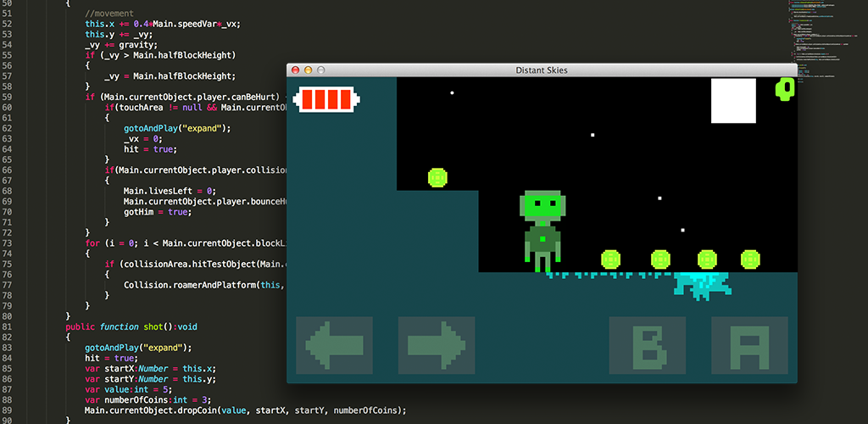Click the white square moon in sky
The image size is (868, 424).
pos(733,101)
